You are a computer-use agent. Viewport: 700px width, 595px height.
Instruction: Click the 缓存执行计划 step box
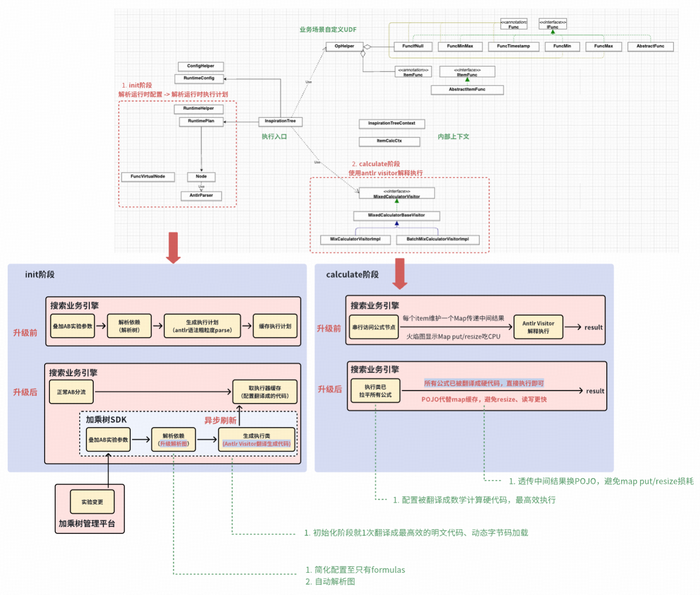[275, 326]
